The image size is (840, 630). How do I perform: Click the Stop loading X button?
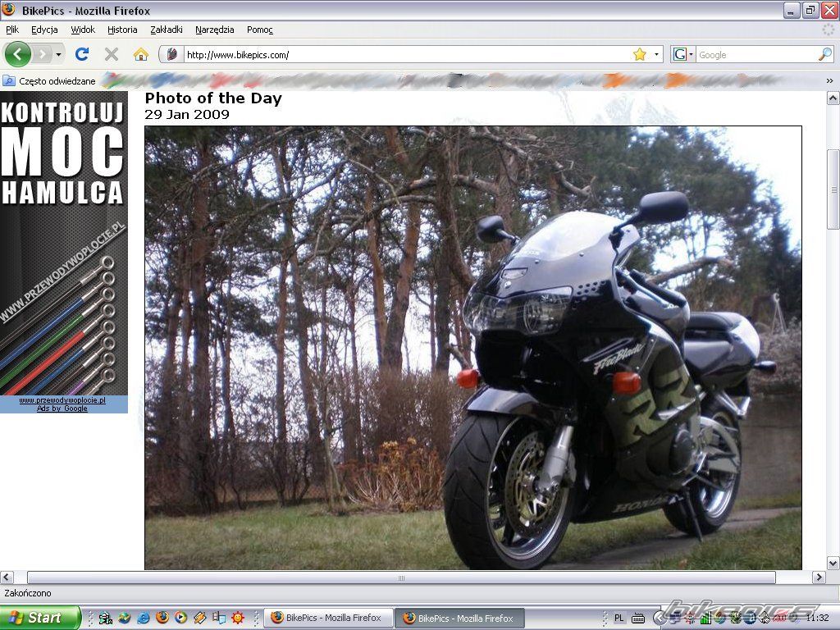[112, 54]
